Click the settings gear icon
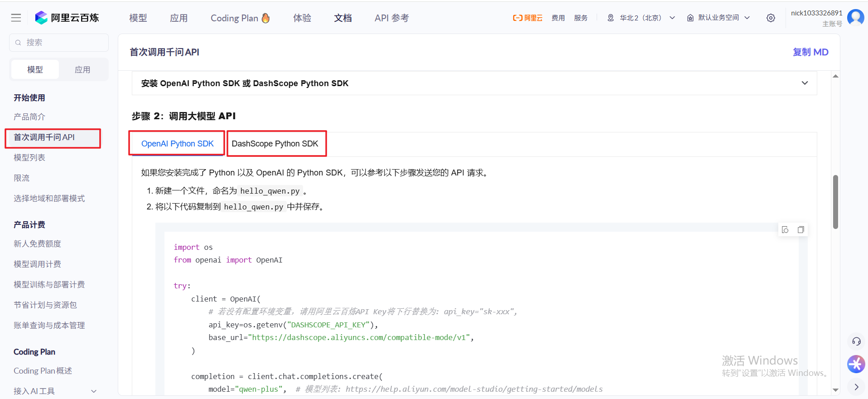Image resolution: width=868 pixels, height=399 pixels. click(x=771, y=18)
